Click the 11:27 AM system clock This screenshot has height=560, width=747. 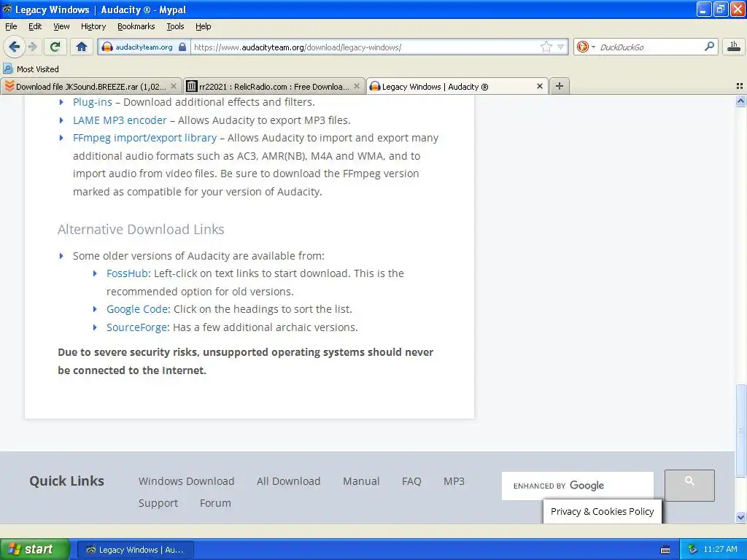[720, 549]
